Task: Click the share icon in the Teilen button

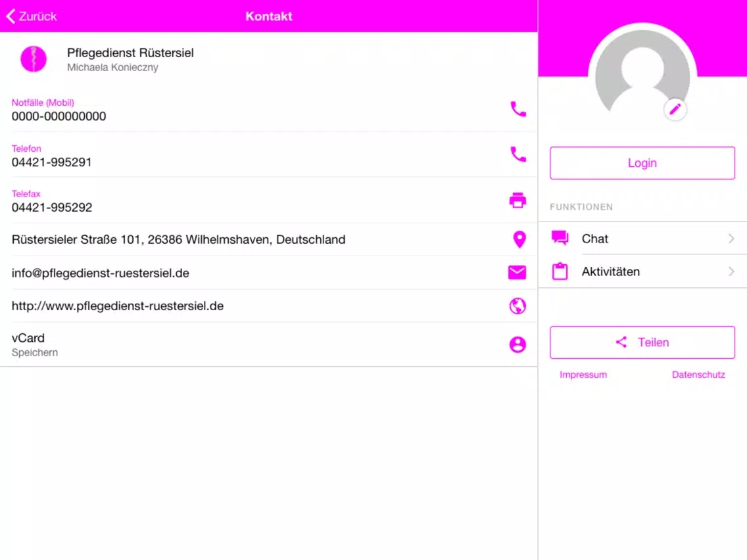Action: pos(621,342)
